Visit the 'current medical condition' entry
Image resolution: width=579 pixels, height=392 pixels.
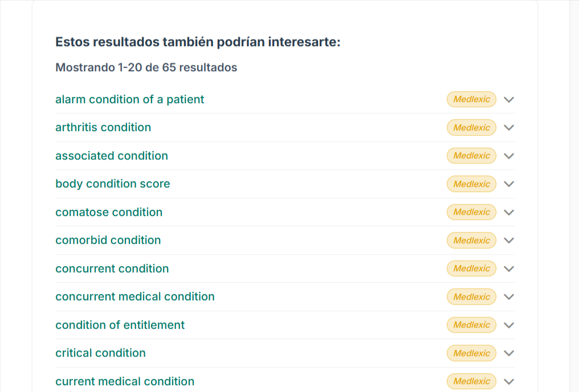click(x=125, y=382)
